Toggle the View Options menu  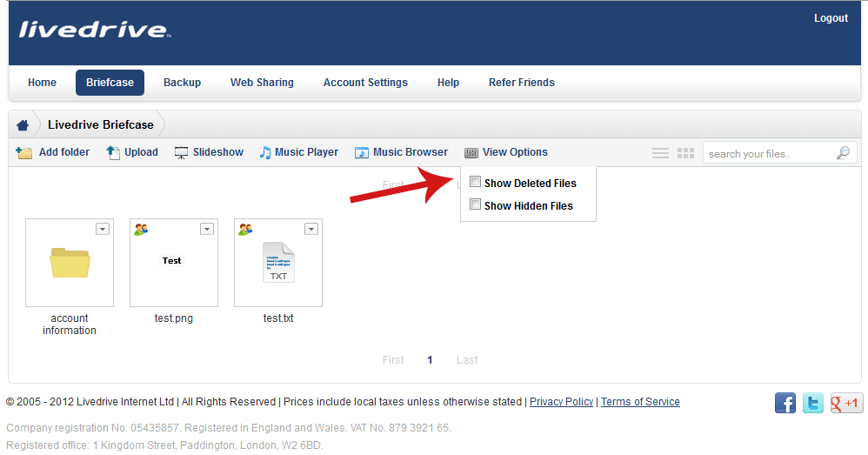(515, 152)
